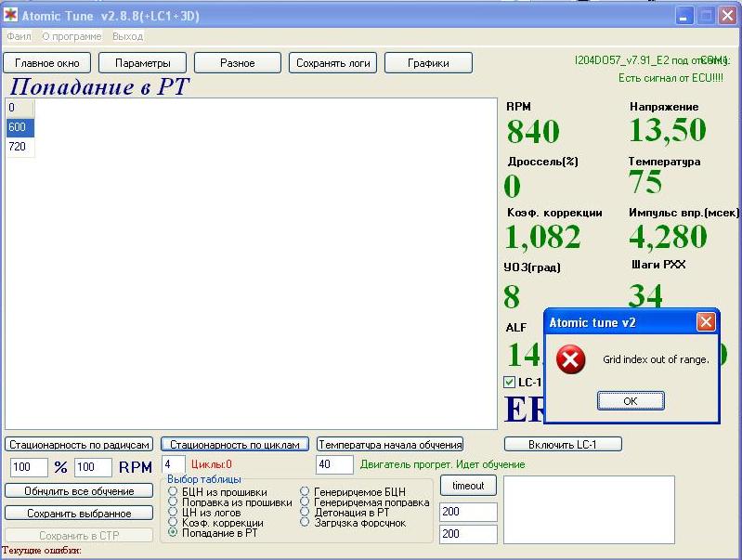Click the Выход menu item
Screen dimensions: 742x560
127,36
